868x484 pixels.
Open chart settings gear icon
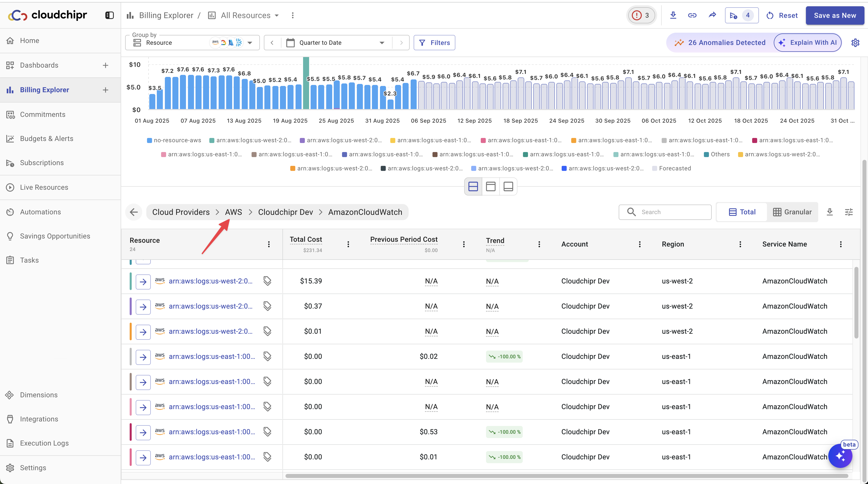pos(855,42)
